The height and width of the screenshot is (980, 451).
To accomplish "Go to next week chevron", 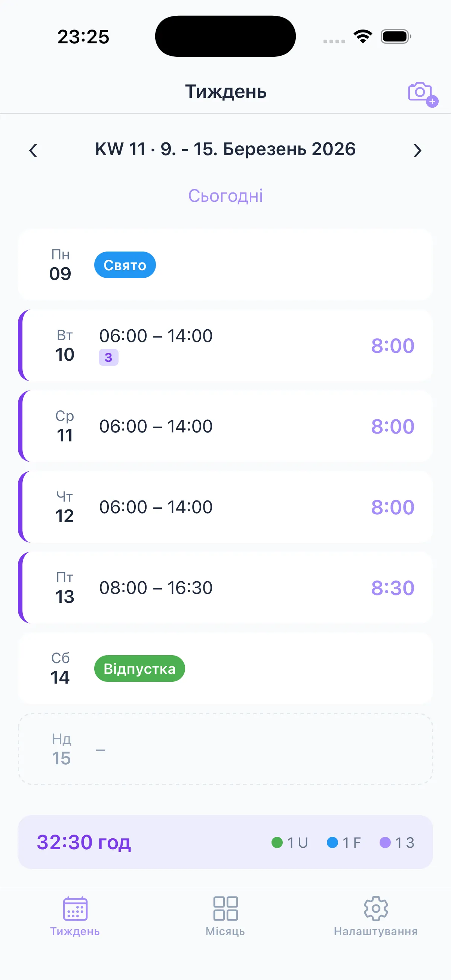I will [417, 150].
